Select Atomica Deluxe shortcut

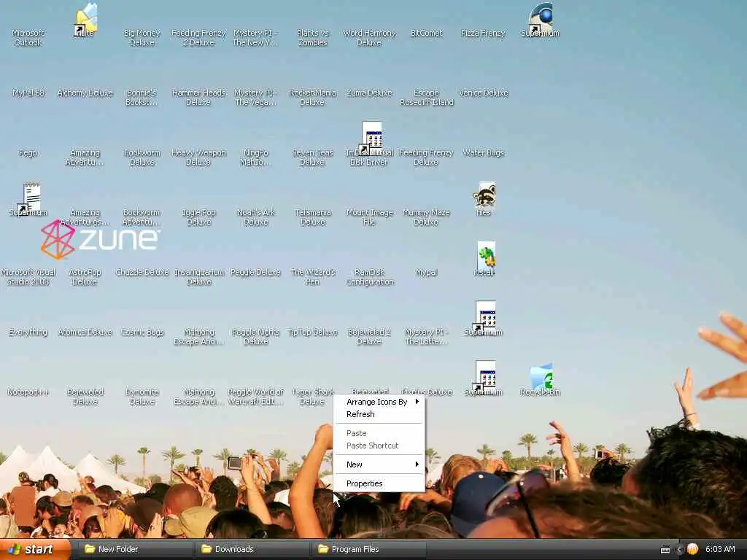[85, 332]
